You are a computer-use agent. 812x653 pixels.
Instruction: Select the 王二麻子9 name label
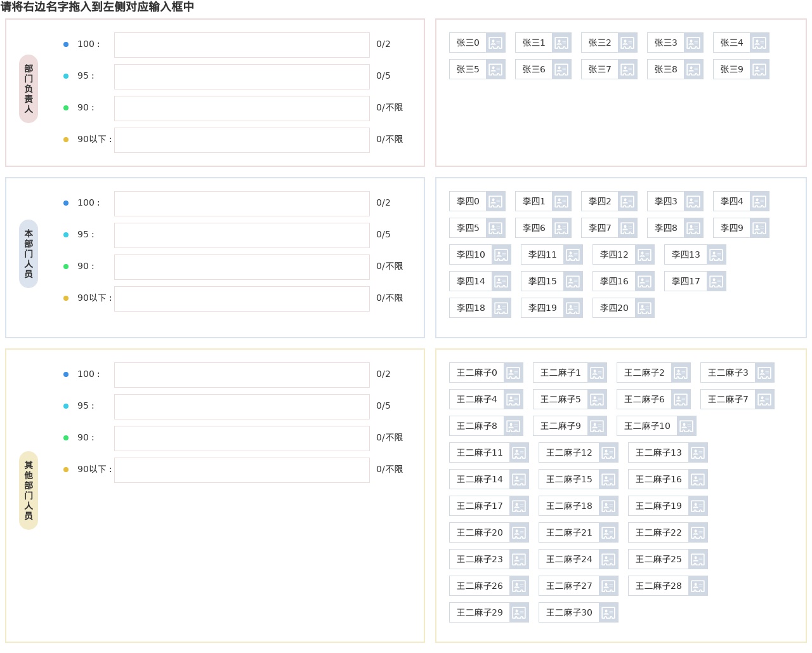point(560,426)
